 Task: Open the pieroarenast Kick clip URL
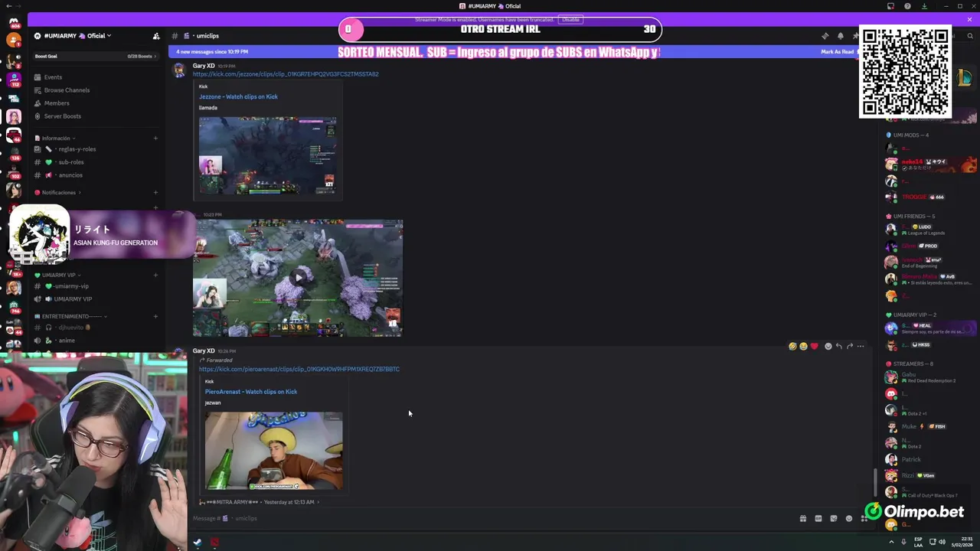299,369
